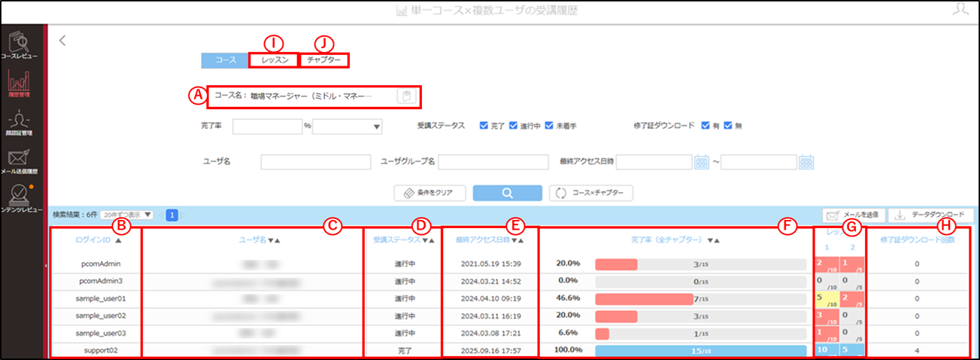Viewport: 980px width, 360px height.
Task: Sort by 最終アクセス日時 column
Action: pyautogui.click(x=490, y=239)
